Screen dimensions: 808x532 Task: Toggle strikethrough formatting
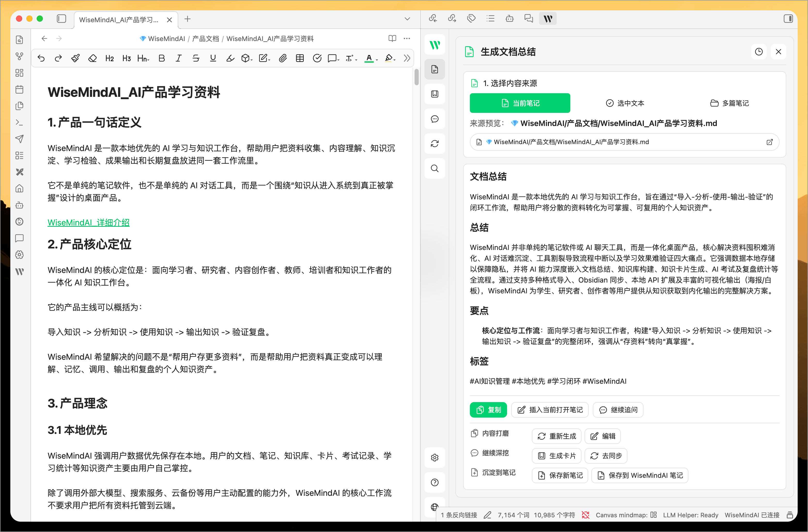[196, 58]
